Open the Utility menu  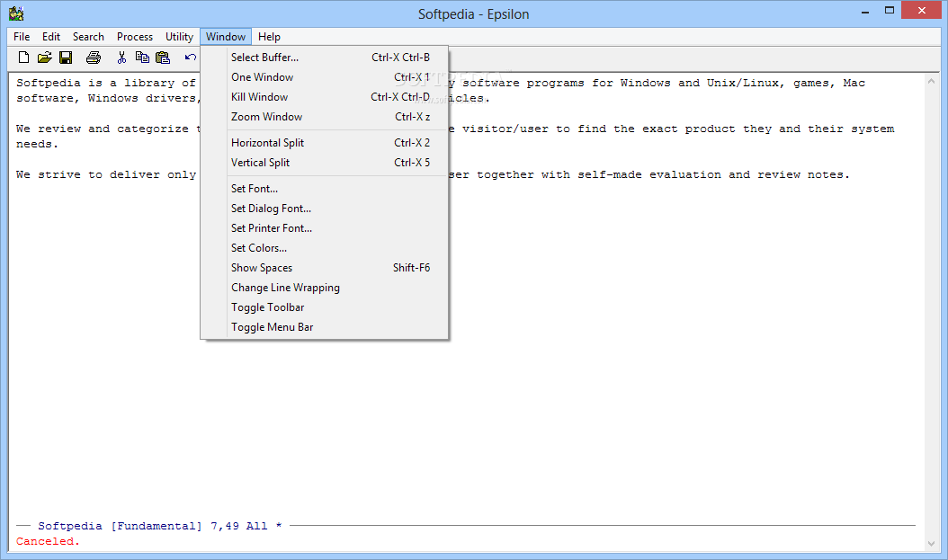coord(180,37)
